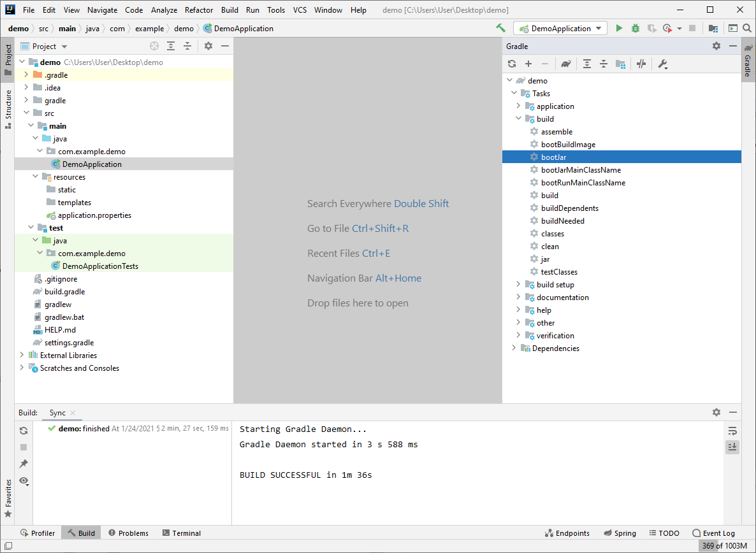The width and height of the screenshot is (756, 553).
Task: Click the Gradle wrench build settings icon
Action: click(x=663, y=64)
